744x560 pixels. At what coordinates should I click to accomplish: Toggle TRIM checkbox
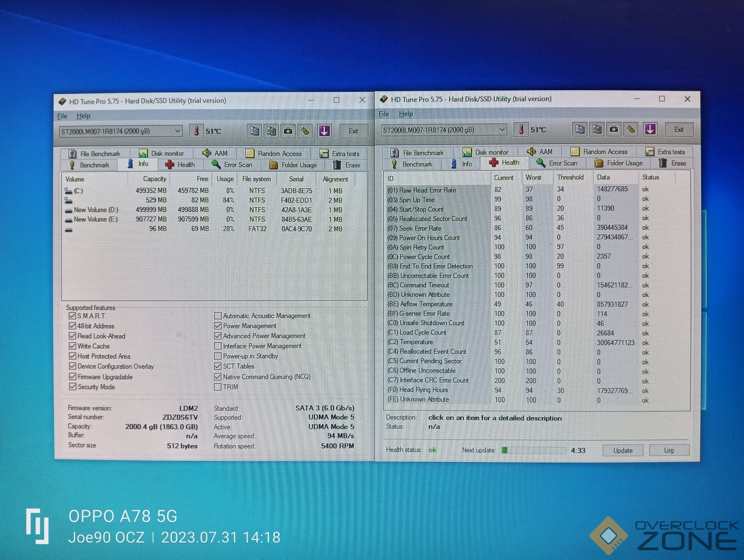coord(218,387)
